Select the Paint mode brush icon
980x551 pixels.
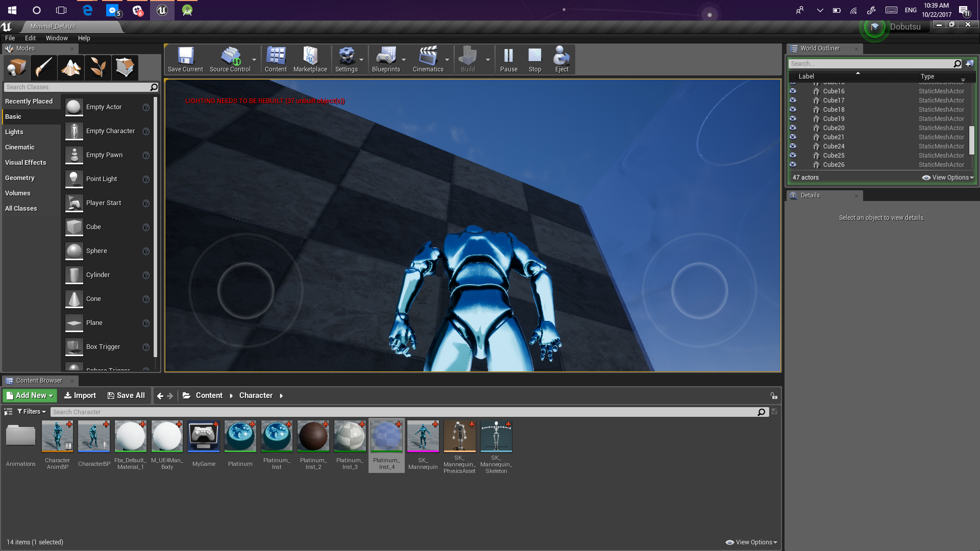tap(43, 67)
